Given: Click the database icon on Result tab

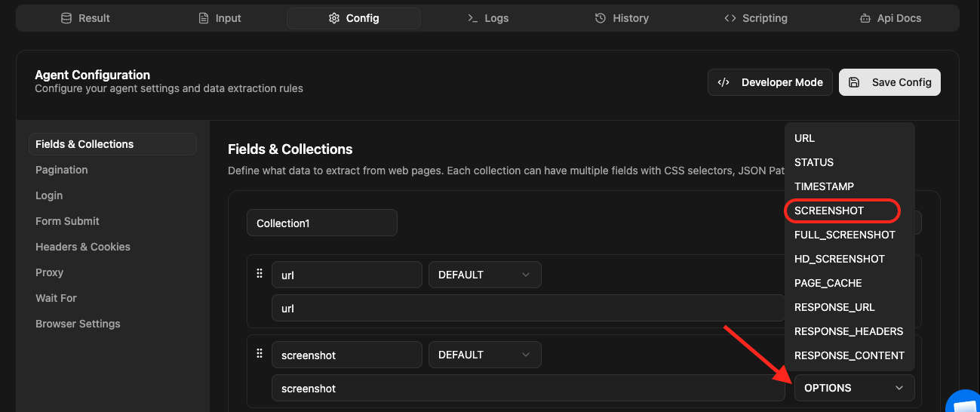Looking at the screenshot, I should [x=66, y=18].
